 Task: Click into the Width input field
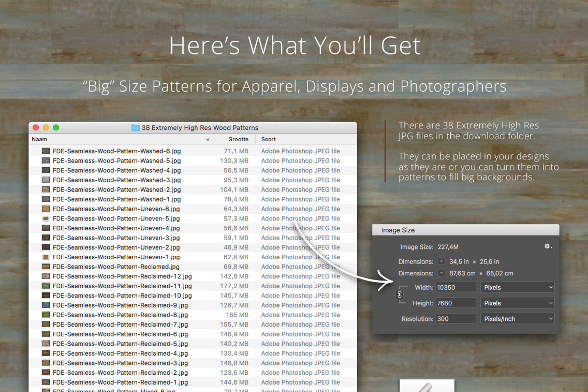(455, 287)
